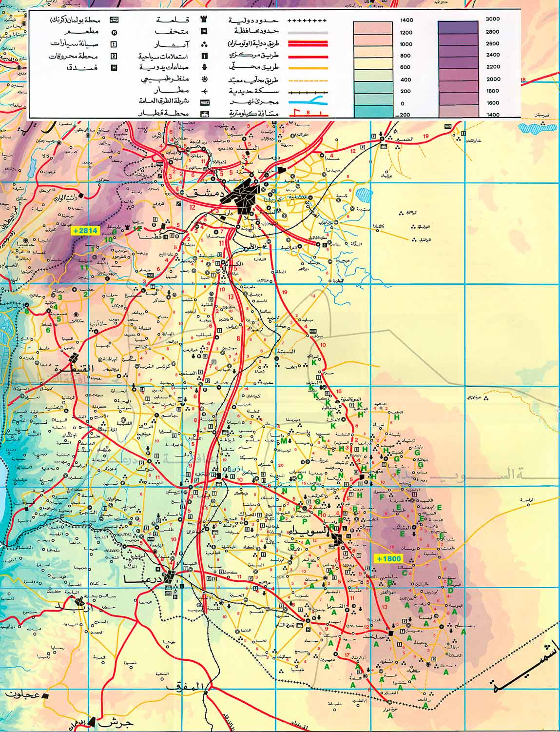
Task: Click the Pullman bus station legend icon
Action: click(x=114, y=20)
